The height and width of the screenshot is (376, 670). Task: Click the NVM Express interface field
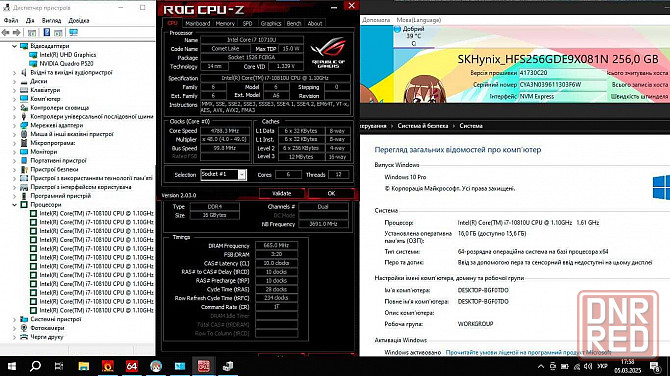[x=562, y=97]
